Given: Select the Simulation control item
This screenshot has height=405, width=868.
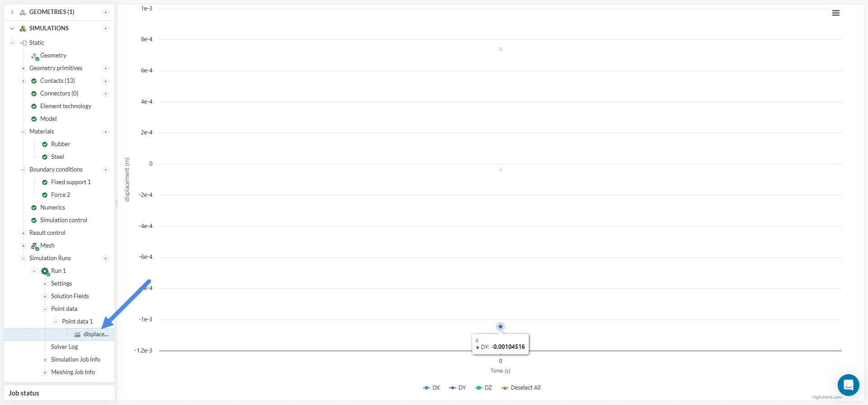Looking at the screenshot, I should pyautogui.click(x=63, y=220).
